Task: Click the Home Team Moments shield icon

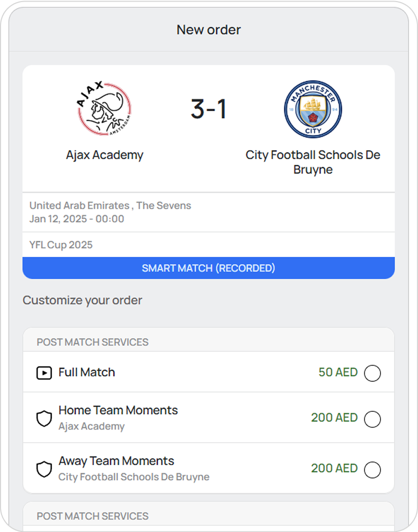Action: click(44, 419)
